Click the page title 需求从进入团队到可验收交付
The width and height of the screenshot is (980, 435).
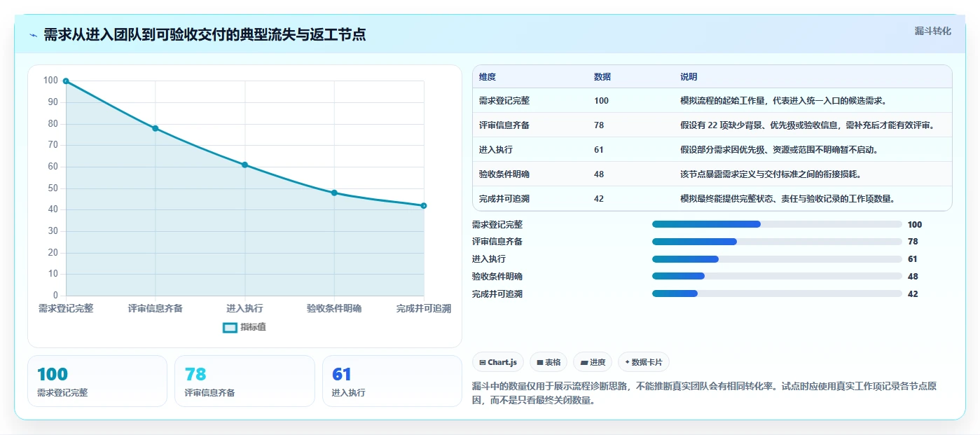[205, 35]
